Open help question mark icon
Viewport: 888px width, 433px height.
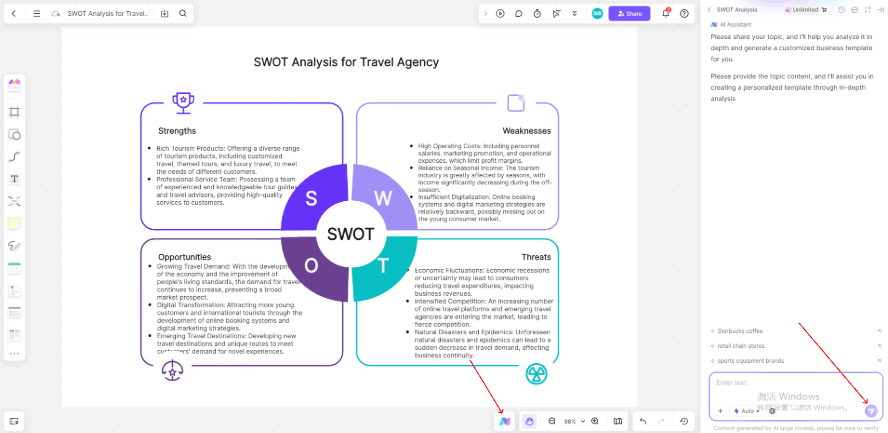(x=684, y=14)
